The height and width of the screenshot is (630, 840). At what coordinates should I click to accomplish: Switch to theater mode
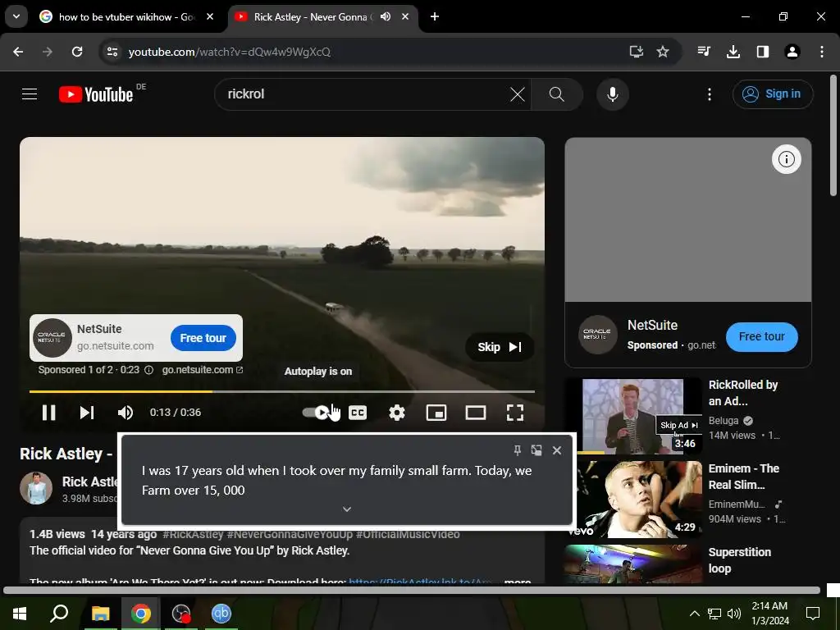pyautogui.click(x=476, y=413)
